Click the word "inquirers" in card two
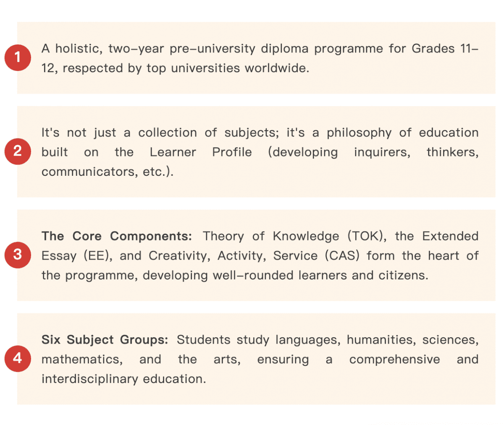The width and height of the screenshot is (504, 425). point(382,152)
